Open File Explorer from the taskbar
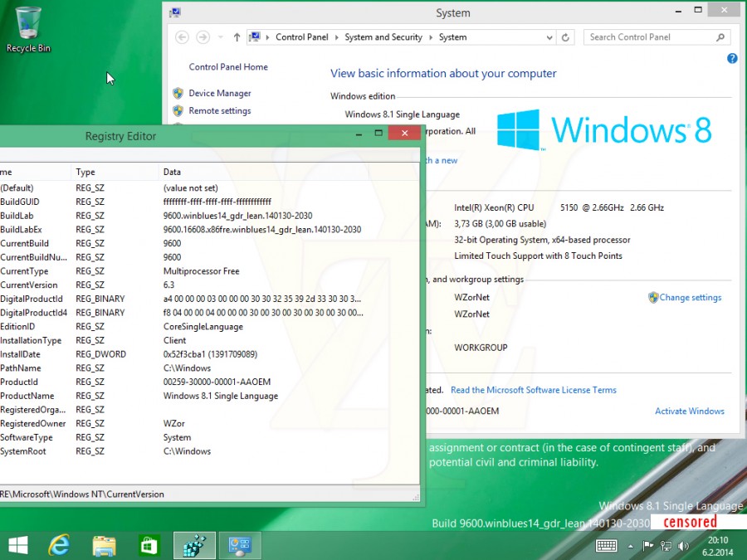 (104, 546)
